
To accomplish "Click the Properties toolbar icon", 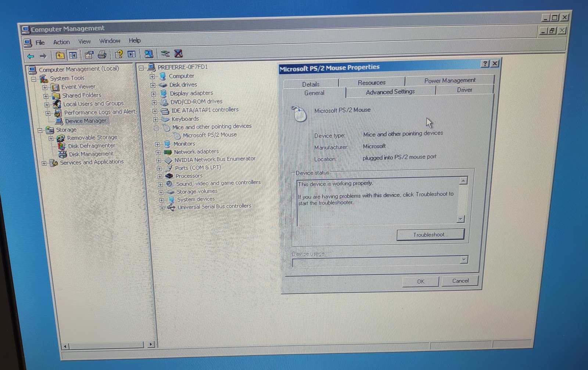I will (89, 55).
